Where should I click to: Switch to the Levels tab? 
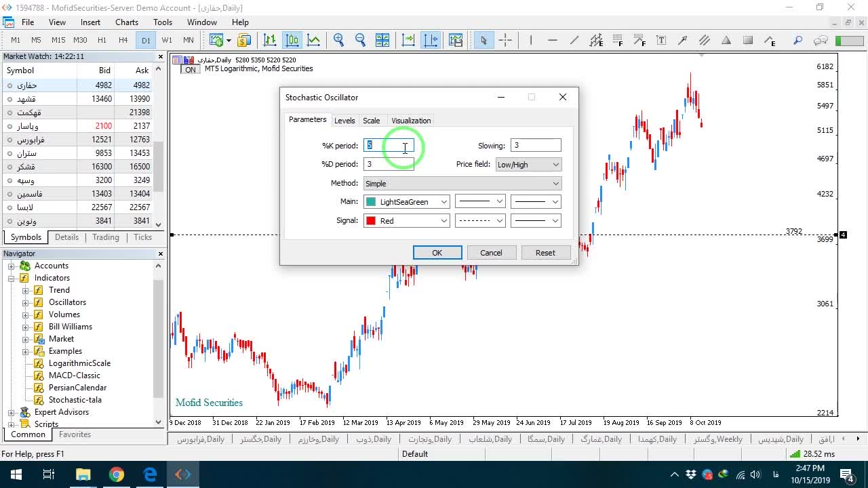pos(344,121)
